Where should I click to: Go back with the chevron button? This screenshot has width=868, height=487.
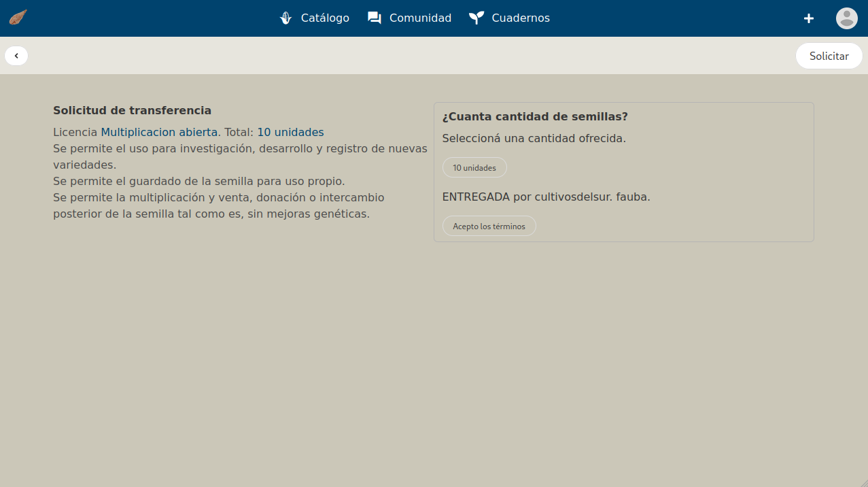tap(16, 56)
